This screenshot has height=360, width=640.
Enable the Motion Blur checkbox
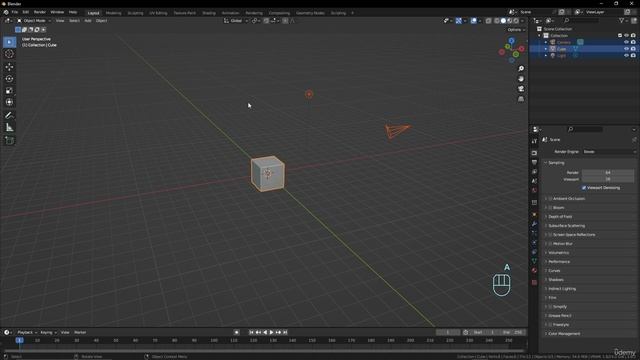[550, 244]
